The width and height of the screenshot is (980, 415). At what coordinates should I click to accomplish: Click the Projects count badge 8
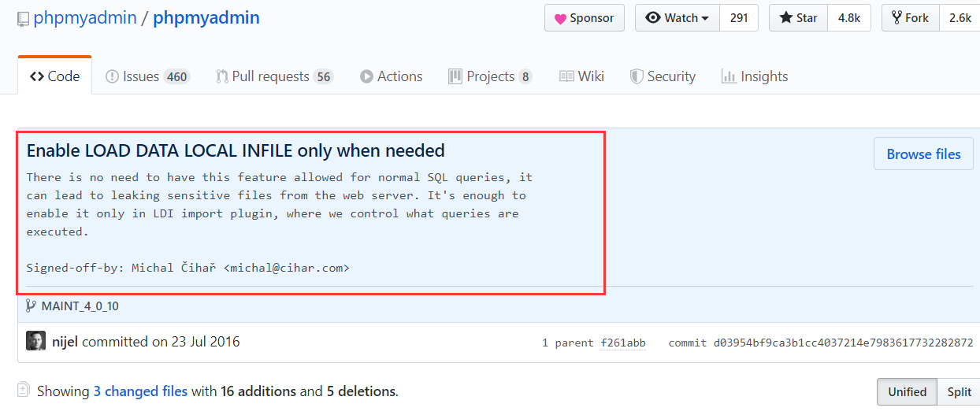point(525,76)
